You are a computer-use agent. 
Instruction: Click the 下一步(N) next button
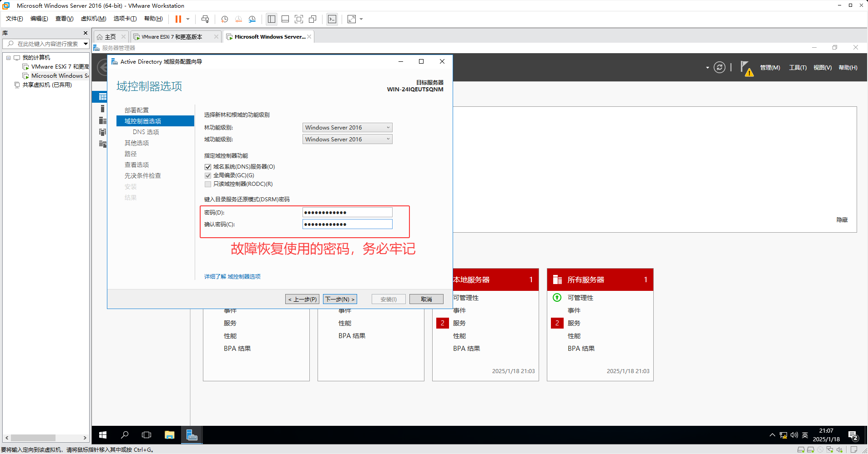tap(340, 299)
